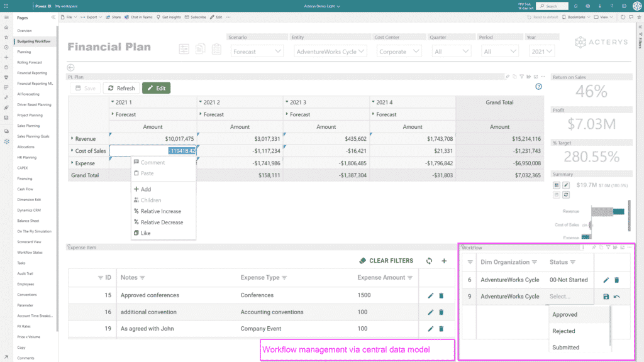Click the pencil icon for conference expense row 15

[x=430, y=295]
